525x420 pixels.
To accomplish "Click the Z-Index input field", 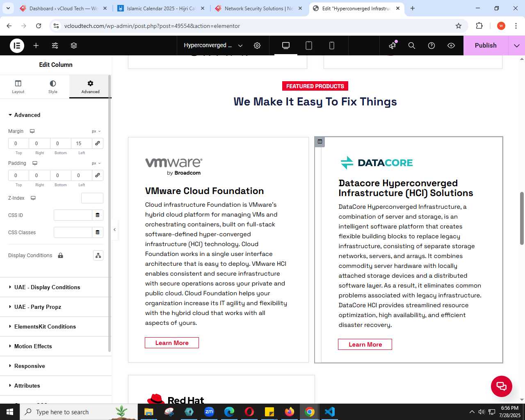I will pos(92,198).
